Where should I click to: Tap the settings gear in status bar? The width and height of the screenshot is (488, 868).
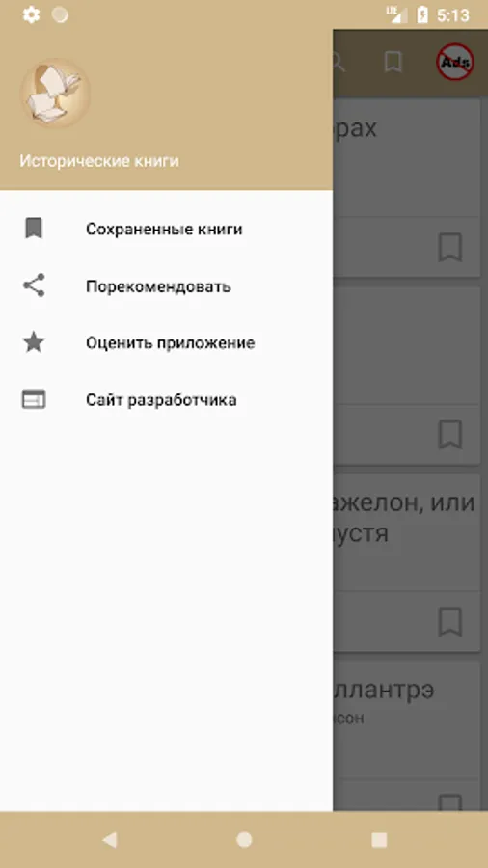[31, 14]
